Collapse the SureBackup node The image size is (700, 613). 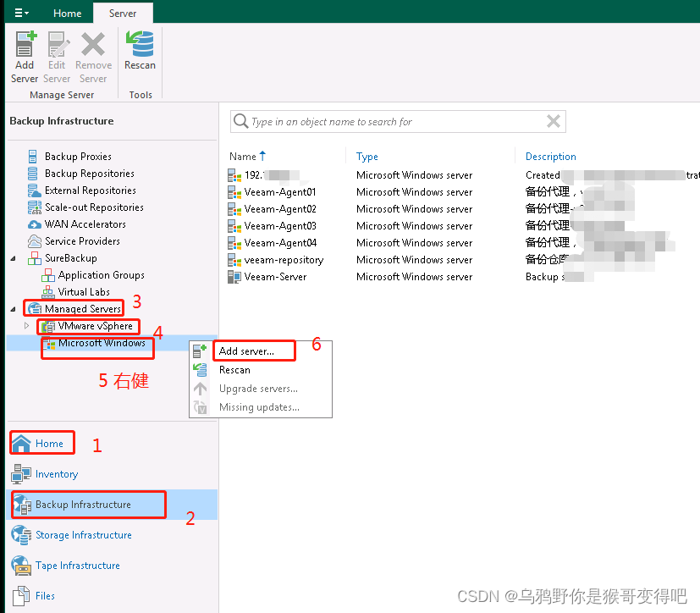tap(13, 258)
